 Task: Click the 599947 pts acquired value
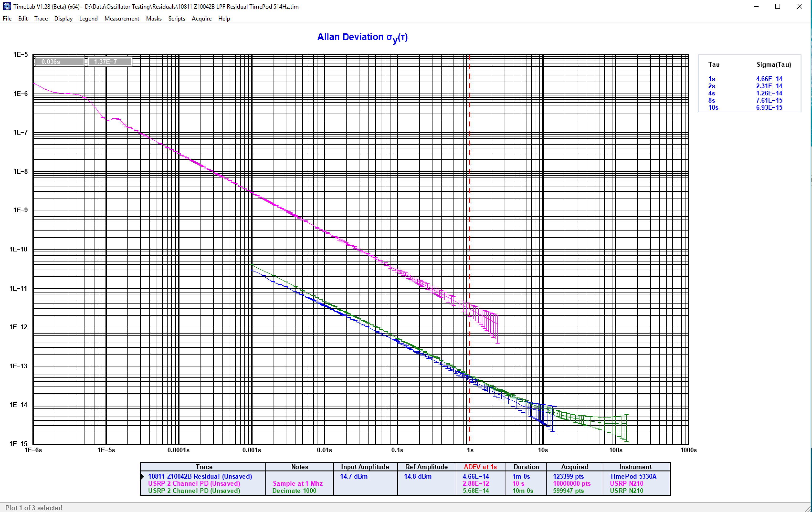[568, 491]
